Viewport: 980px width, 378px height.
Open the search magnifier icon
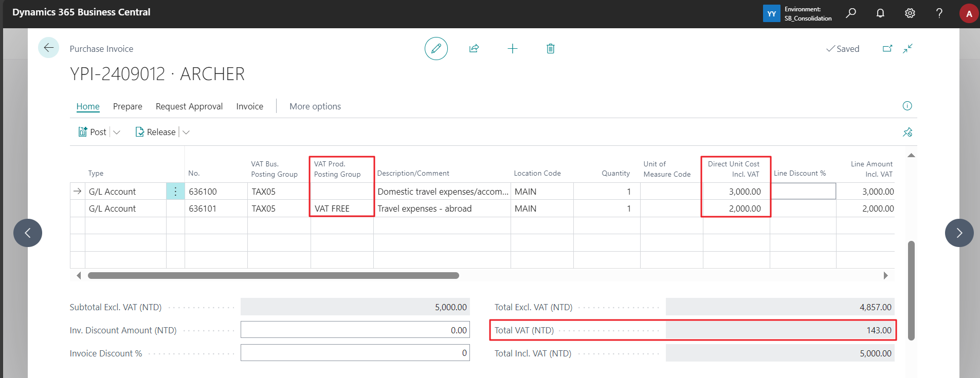point(851,13)
